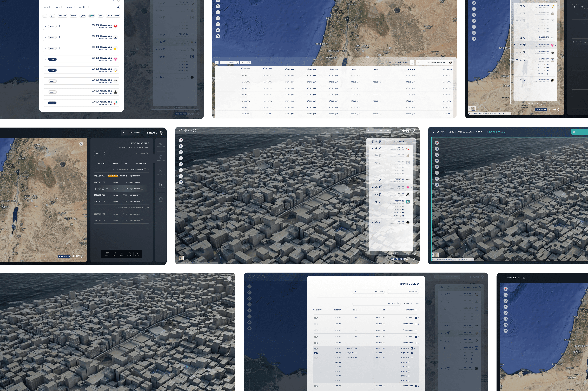Click the location pin icon in the highlighted LineApp row
This screenshot has width=588, height=391.
(x=107, y=189)
